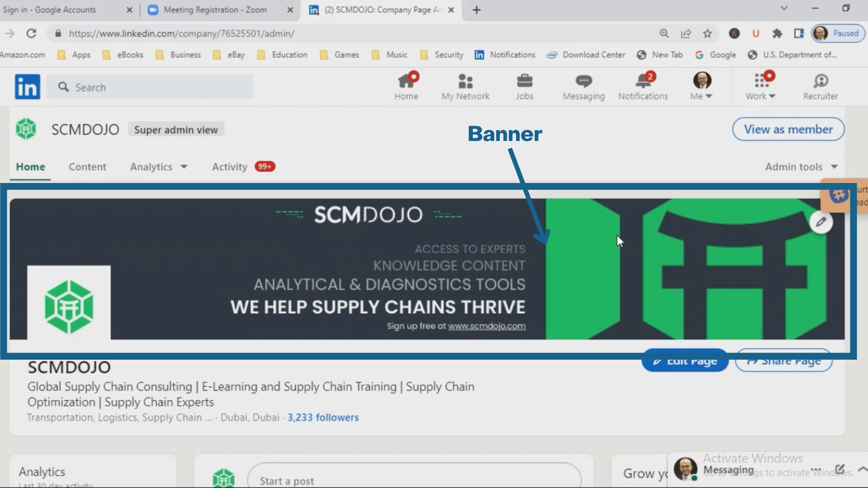Expand the Me profile menu
This screenshot has height=488, width=868.
coord(702,87)
